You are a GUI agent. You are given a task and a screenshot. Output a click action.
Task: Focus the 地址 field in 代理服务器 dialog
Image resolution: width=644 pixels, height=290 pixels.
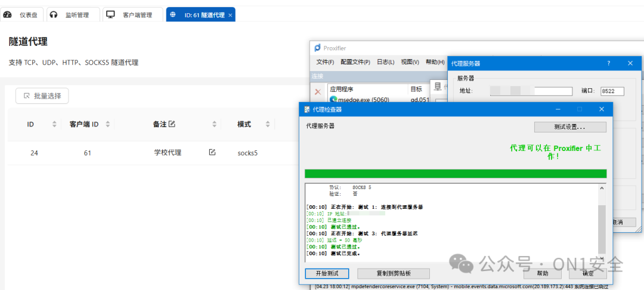[531, 91]
